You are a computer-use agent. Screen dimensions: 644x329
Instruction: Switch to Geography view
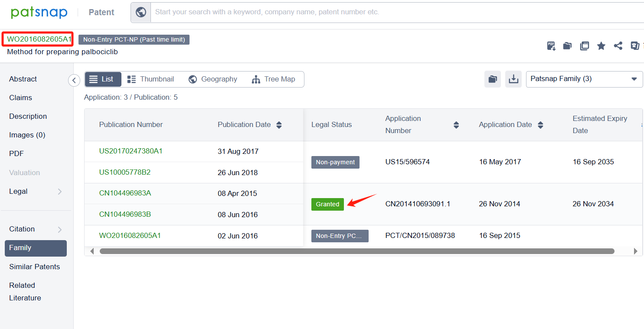213,79
